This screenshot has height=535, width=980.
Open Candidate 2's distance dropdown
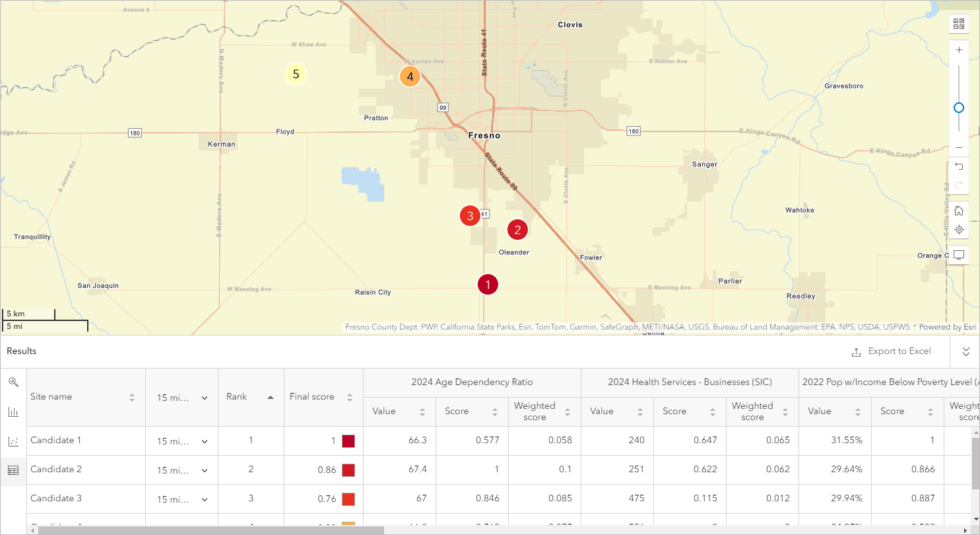205,470
